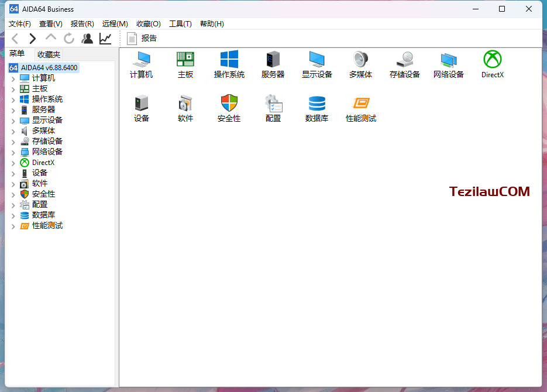This screenshot has height=392, width=547.
Task: Switch to the 收藏夹 tab
Action: [x=49, y=54]
